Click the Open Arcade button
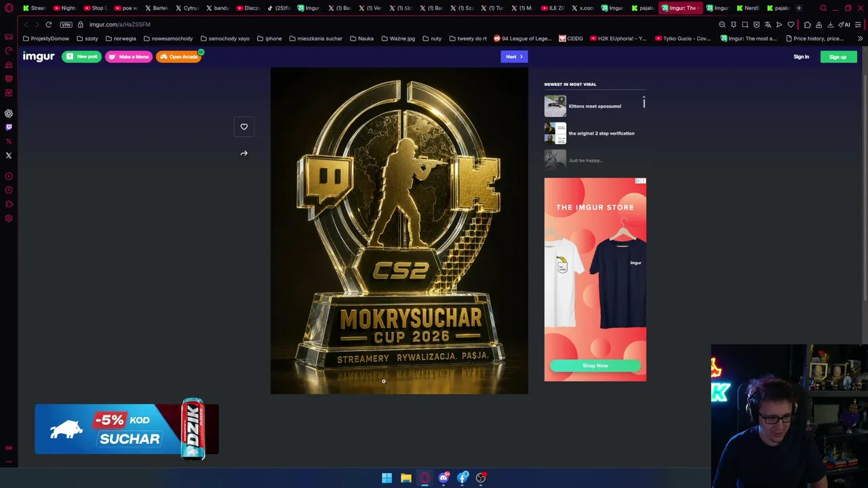The image size is (868, 488). (x=179, y=57)
